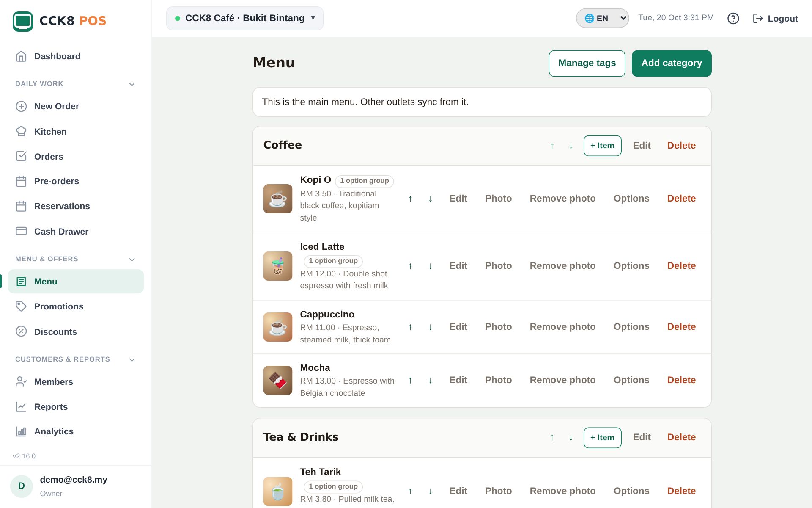Open Cash Drawer page
The height and width of the screenshot is (508, 812).
[x=76, y=232]
